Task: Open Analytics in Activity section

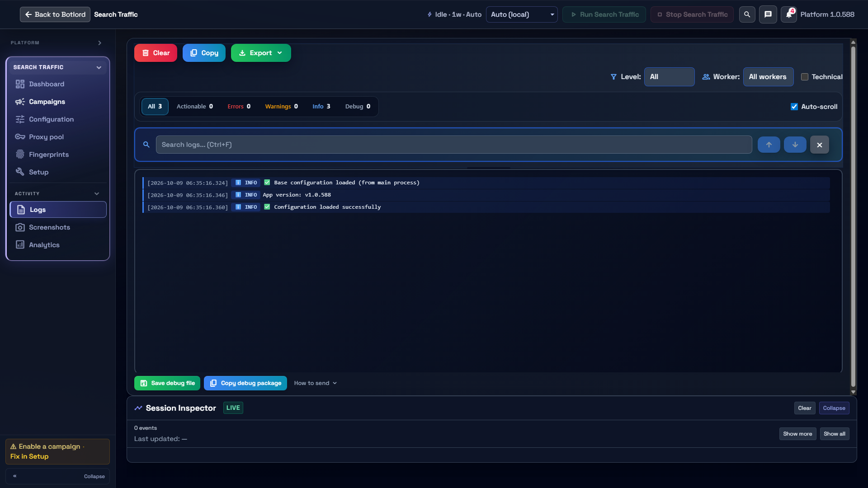Action: [58, 245]
